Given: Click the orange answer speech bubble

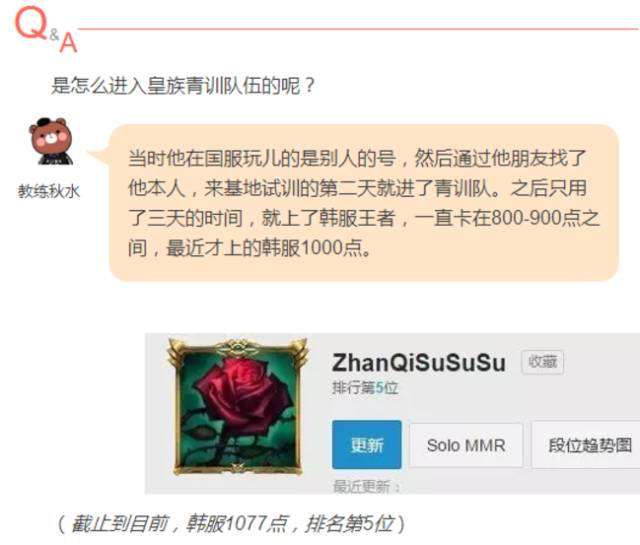Looking at the screenshot, I should (364, 202).
